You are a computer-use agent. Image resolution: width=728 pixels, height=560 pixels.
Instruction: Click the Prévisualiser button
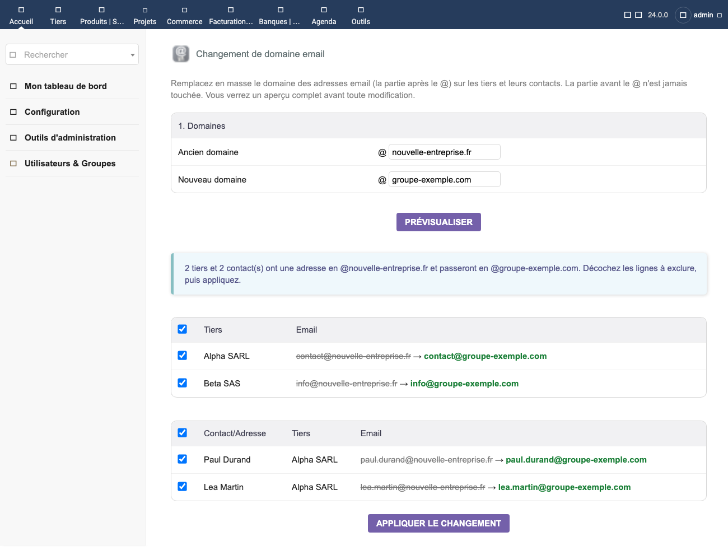(438, 222)
